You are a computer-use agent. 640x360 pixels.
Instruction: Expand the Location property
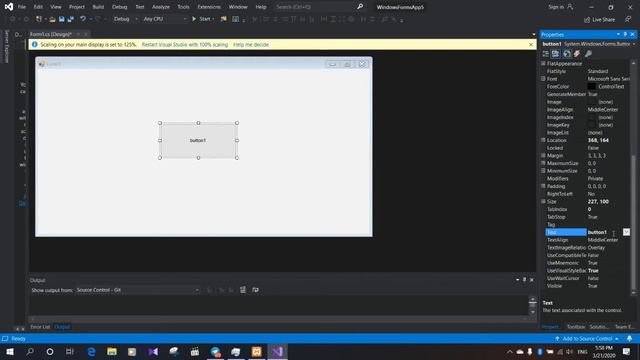[543, 140]
